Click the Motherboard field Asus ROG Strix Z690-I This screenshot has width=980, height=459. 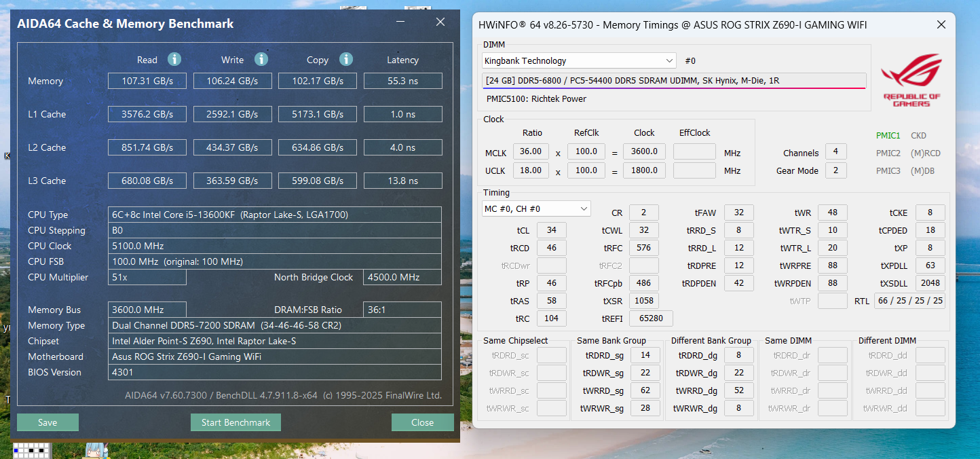tap(275, 356)
